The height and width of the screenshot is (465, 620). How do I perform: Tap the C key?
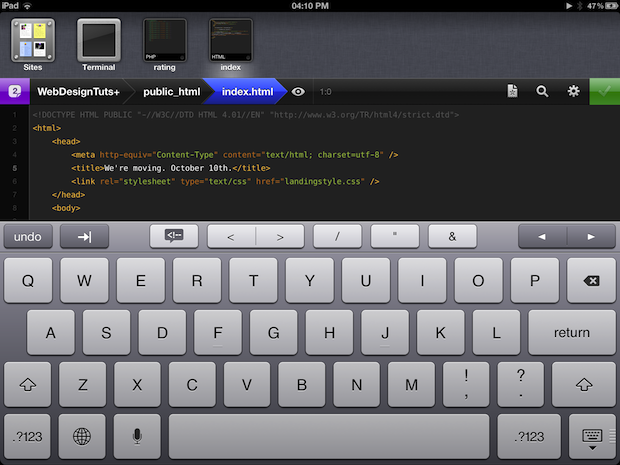(192, 384)
